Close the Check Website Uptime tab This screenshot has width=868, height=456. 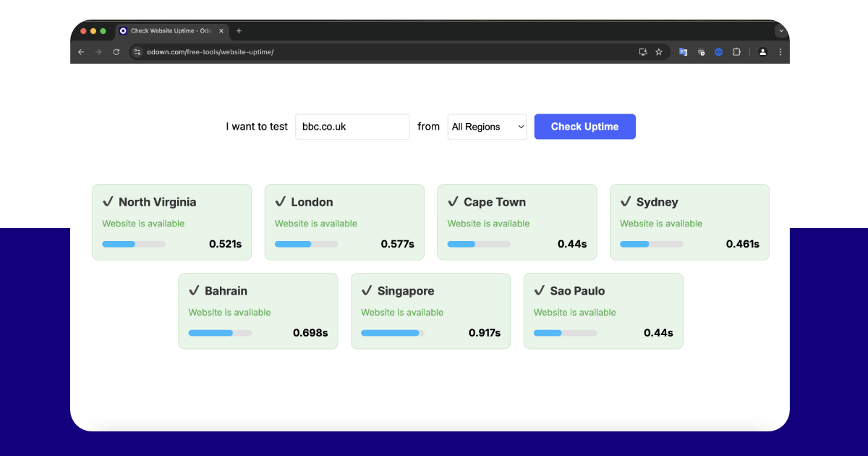221,31
